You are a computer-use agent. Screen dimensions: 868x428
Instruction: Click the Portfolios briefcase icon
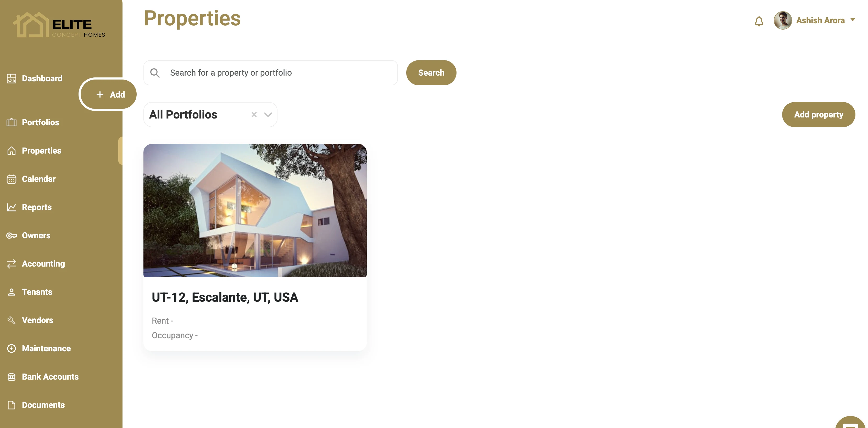12,122
